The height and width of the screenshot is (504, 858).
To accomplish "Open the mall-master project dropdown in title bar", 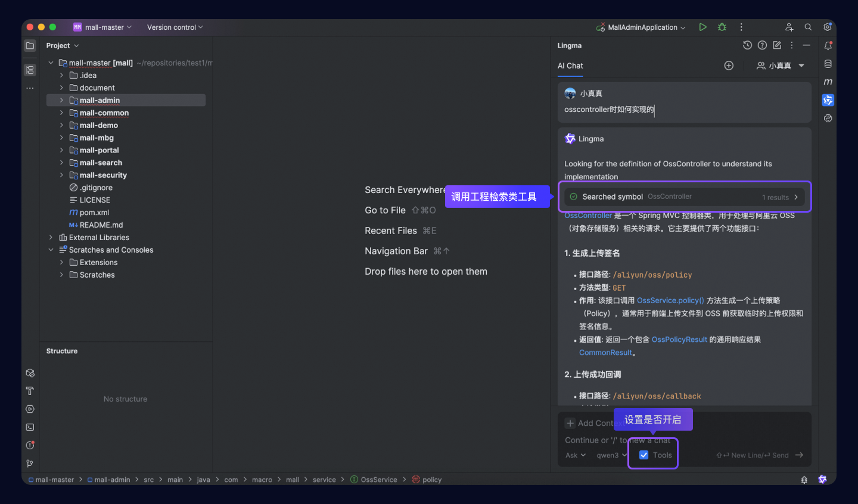I will point(102,27).
